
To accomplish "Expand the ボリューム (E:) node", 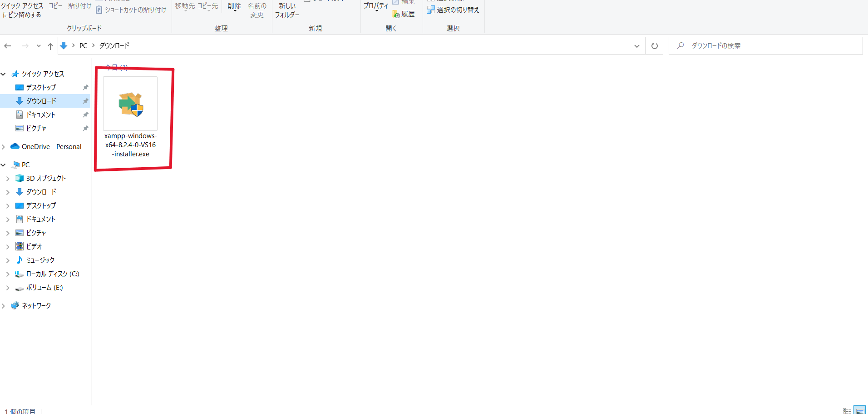I will coord(8,288).
